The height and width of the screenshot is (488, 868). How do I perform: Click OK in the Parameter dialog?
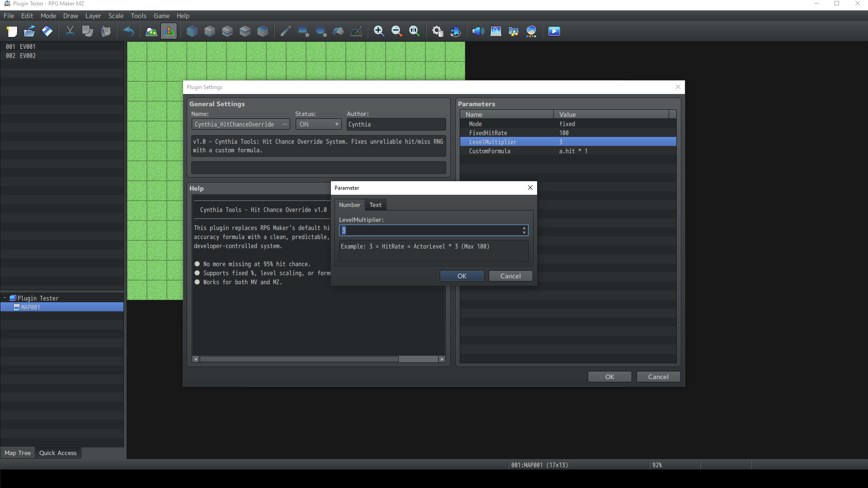pyautogui.click(x=462, y=276)
